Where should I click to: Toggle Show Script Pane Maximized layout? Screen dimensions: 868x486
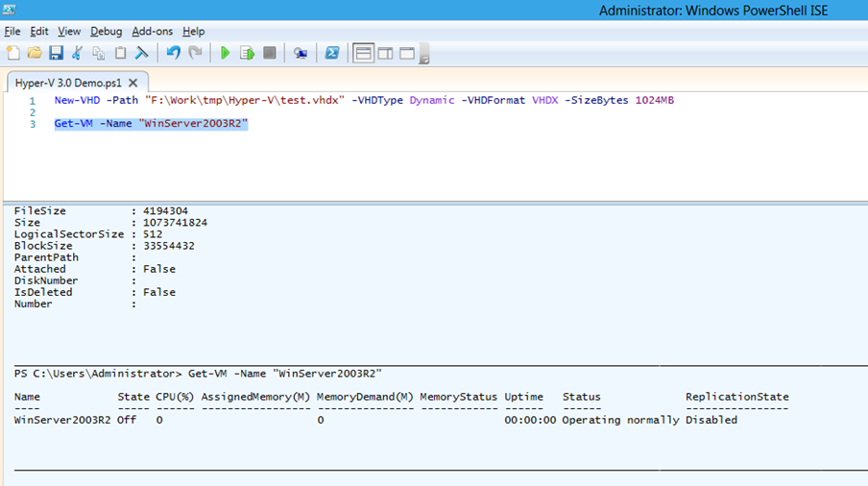[407, 53]
